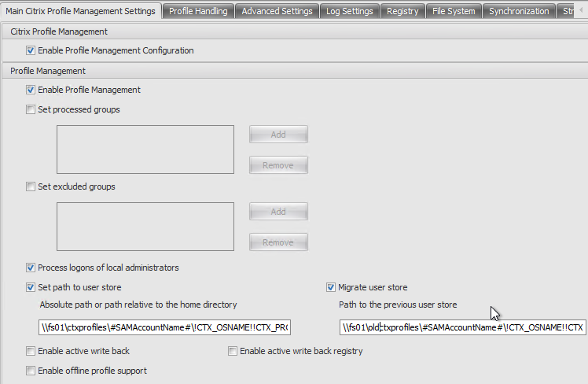
Task: Focus the user store path field
Action: pos(164,327)
